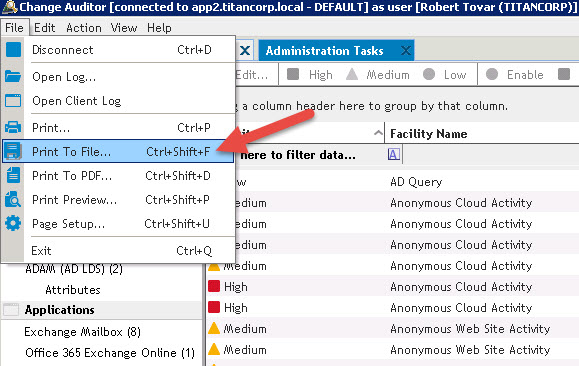Close the Administration Tasks tab
Viewport: 579px width, 366px height.
coord(406,51)
